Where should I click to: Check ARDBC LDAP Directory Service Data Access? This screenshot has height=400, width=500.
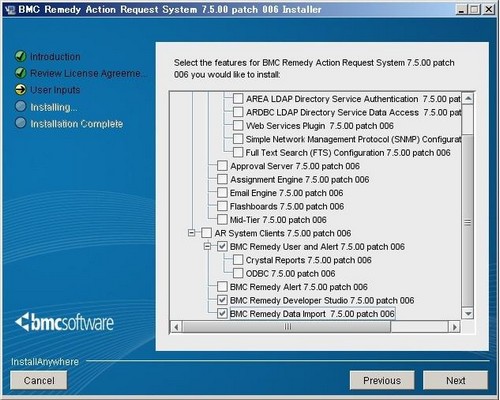coord(238,112)
